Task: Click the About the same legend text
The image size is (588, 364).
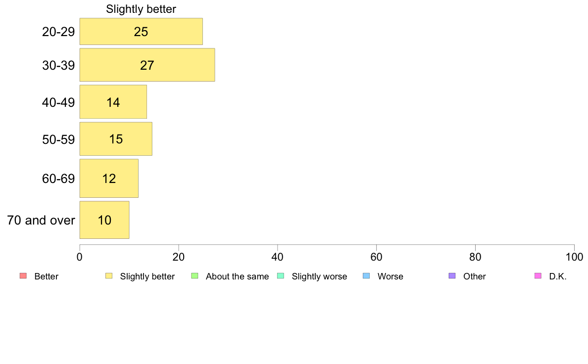Action: (x=238, y=276)
